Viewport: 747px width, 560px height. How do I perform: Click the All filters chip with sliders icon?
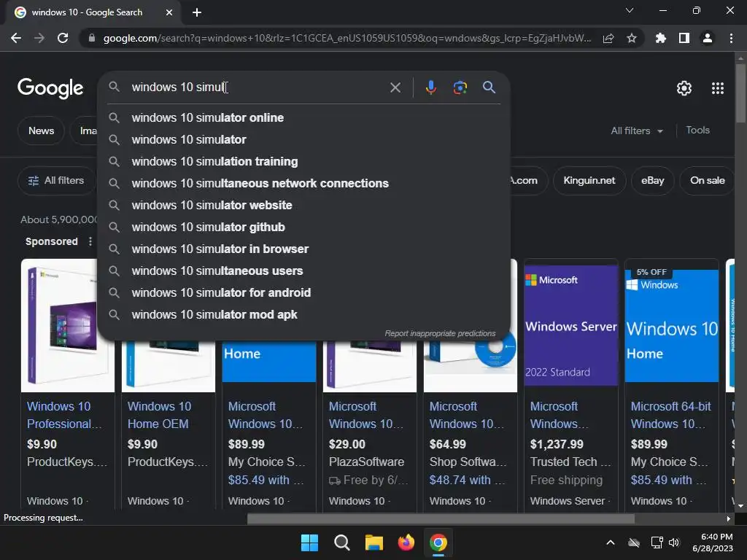tap(56, 181)
